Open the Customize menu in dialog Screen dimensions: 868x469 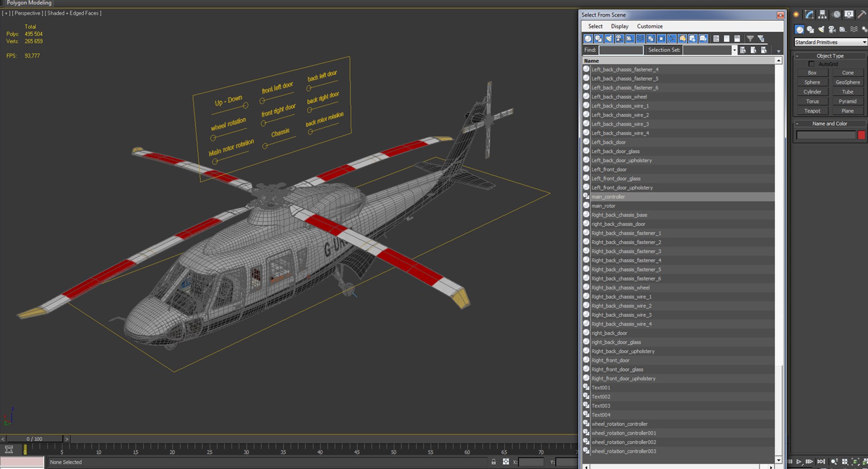[x=650, y=26]
